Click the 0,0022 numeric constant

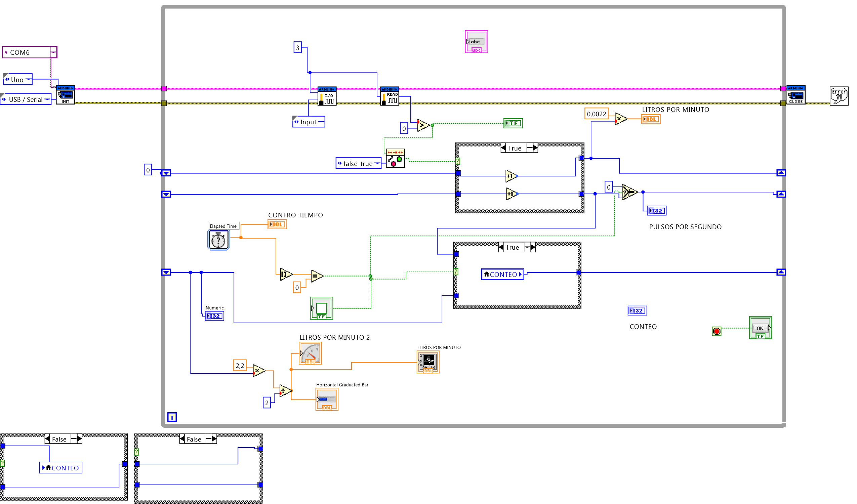point(597,114)
